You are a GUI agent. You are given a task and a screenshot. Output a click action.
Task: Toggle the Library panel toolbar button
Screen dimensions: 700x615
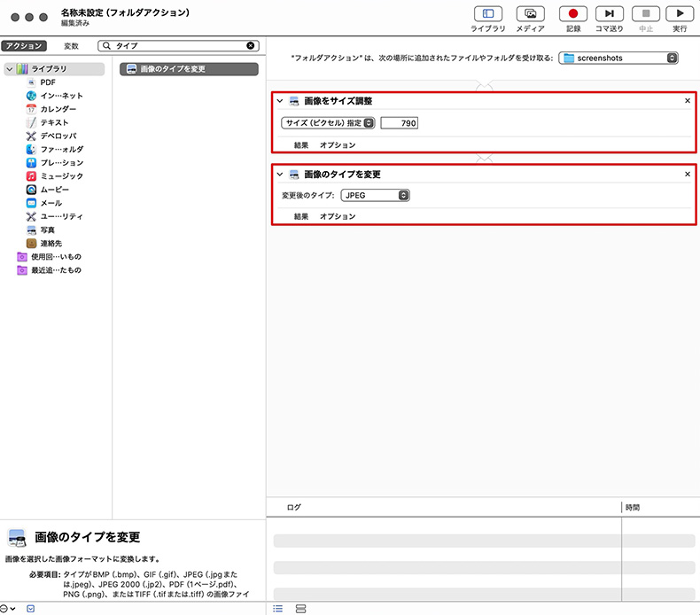488,14
